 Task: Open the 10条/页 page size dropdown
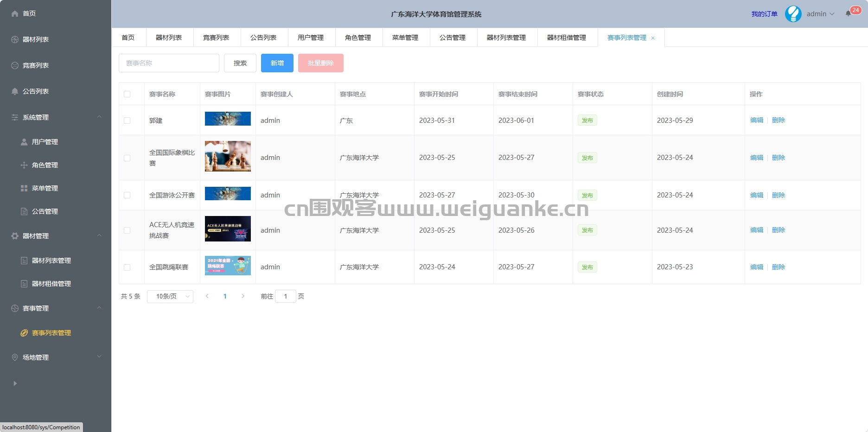[x=170, y=296]
